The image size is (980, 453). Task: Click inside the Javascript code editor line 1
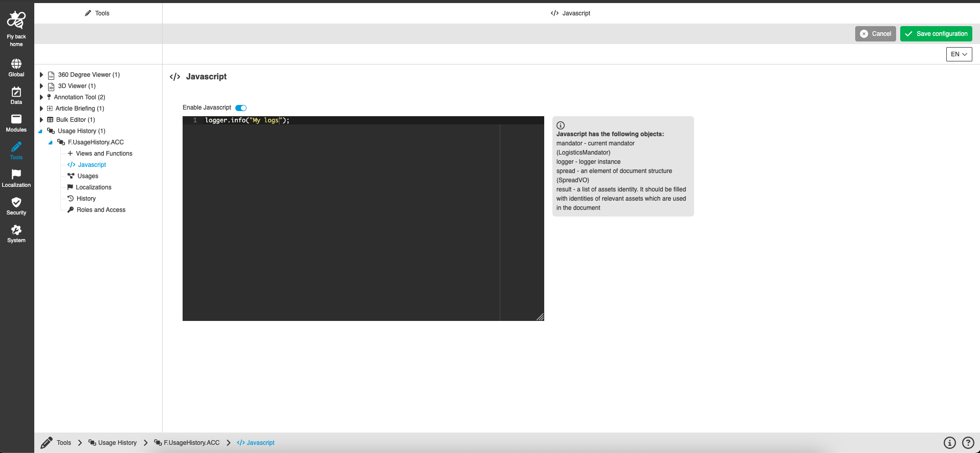(373, 120)
